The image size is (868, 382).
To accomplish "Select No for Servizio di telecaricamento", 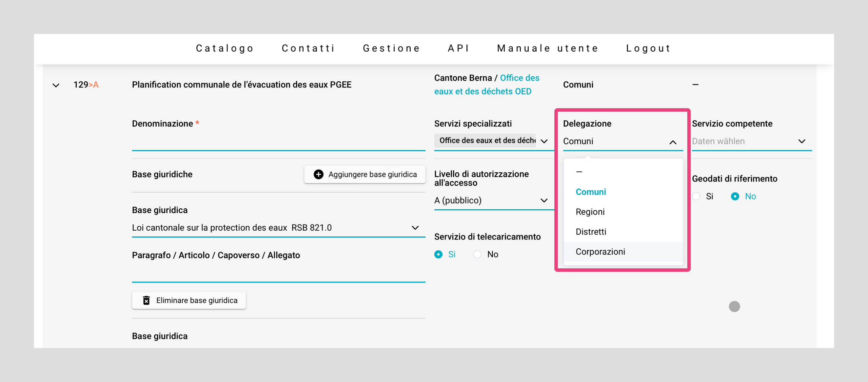I will pos(477,254).
